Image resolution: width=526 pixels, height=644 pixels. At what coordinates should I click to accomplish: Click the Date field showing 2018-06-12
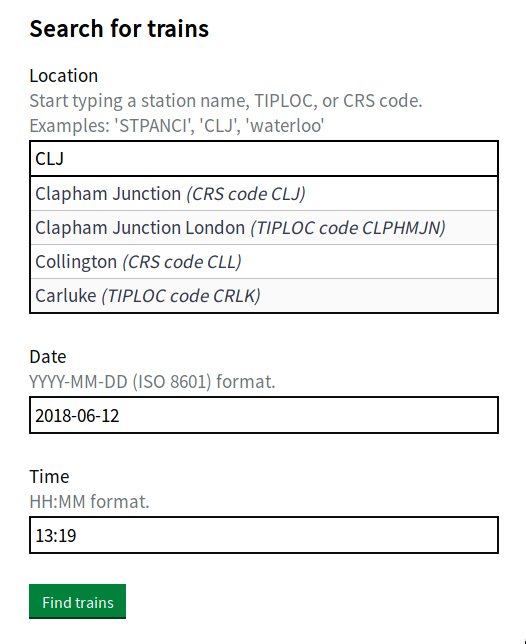point(264,415)
